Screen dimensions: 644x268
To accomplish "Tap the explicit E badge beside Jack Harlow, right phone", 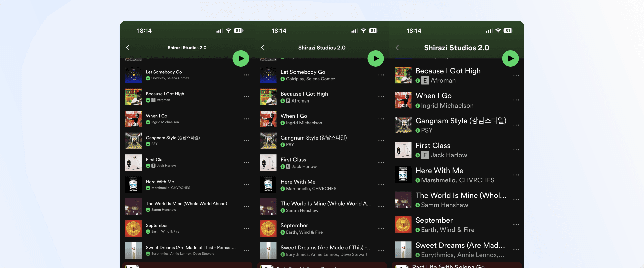I will tap(425, 155).
